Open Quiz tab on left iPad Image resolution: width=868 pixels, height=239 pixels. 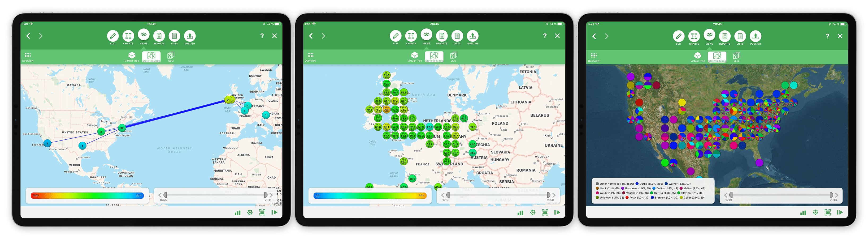click(x=171, y=57)
